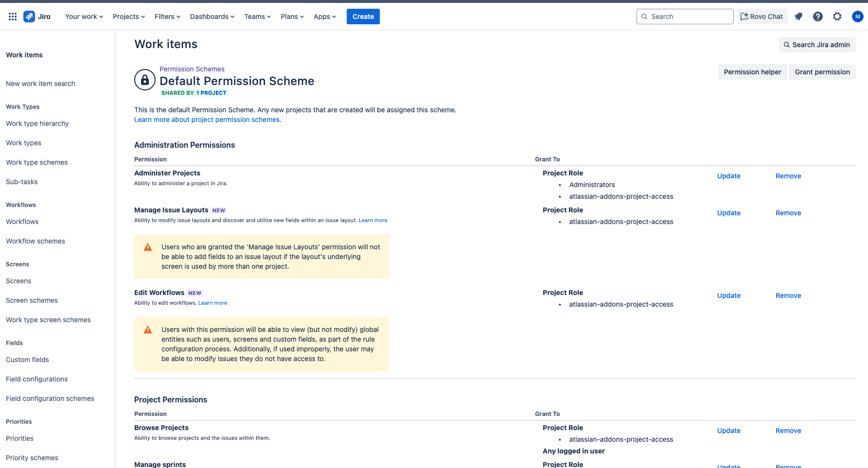Open help with the question mark icon
Screen dimensions: 868x468
click(x=818, y=16)
